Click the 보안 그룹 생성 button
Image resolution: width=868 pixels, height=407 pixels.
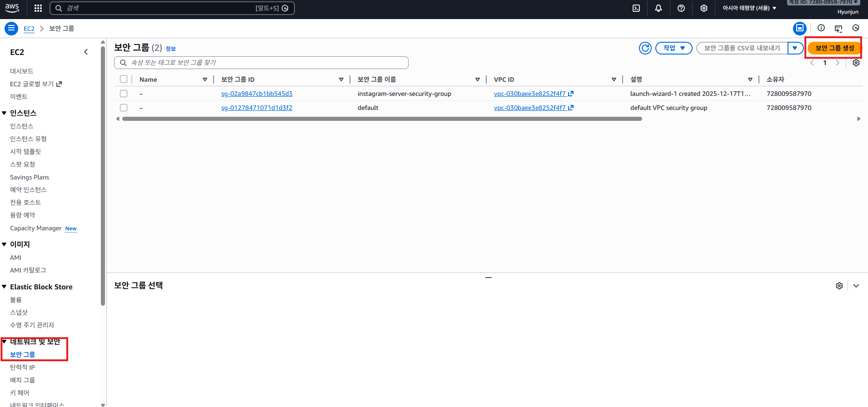pos(834,48)
